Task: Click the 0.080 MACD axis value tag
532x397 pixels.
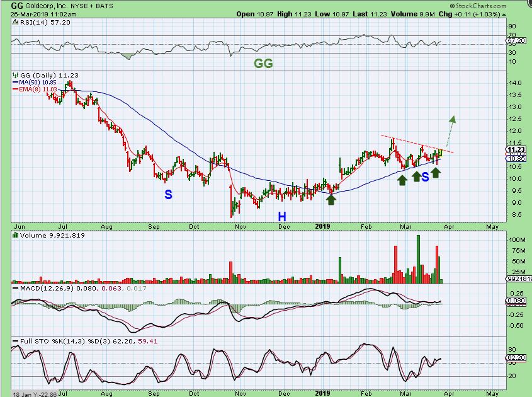Action: click(x=516, y=301)
